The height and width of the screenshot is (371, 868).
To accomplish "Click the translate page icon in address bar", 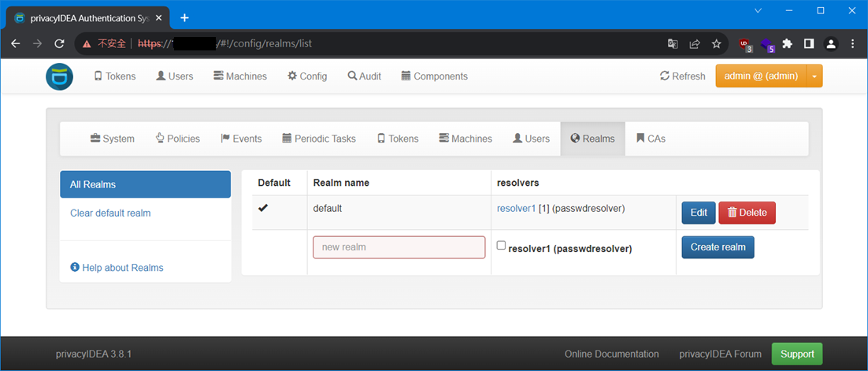I will [x=673, y=44].
